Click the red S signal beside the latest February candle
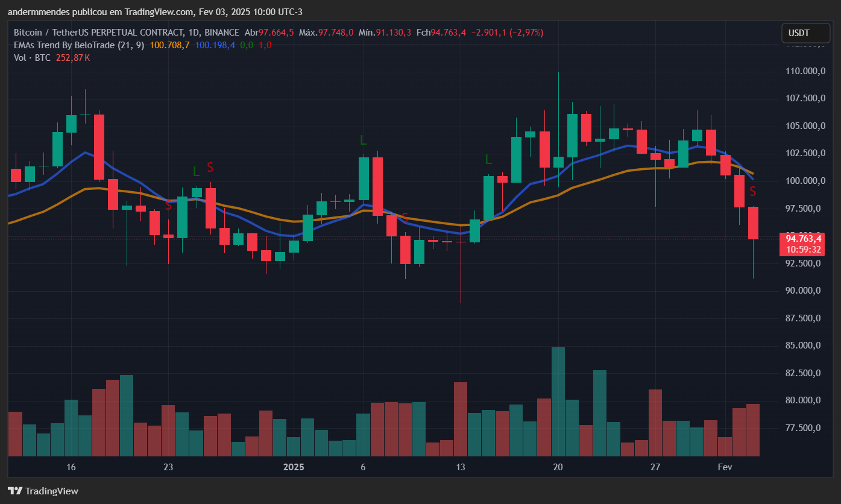This screenshot has width=841, height=504. [753, 192]
